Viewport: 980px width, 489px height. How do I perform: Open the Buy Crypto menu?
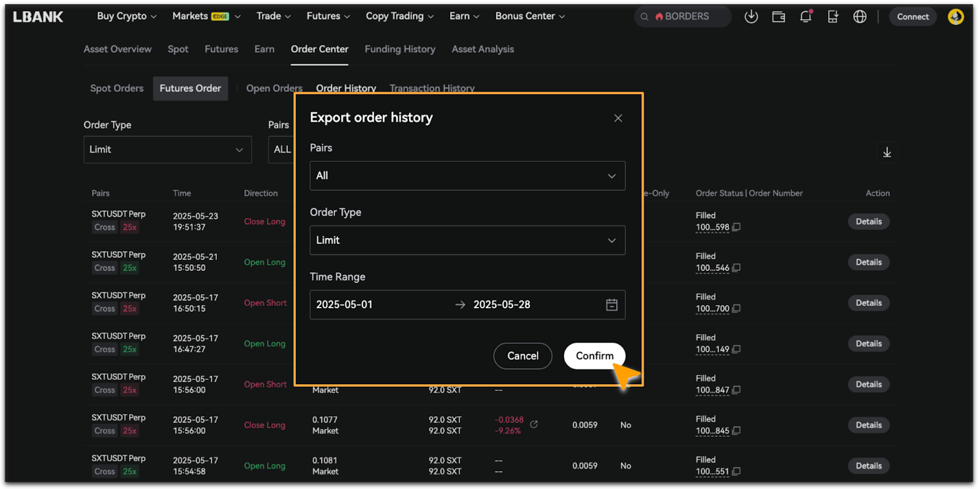click(x=126, y=17)
